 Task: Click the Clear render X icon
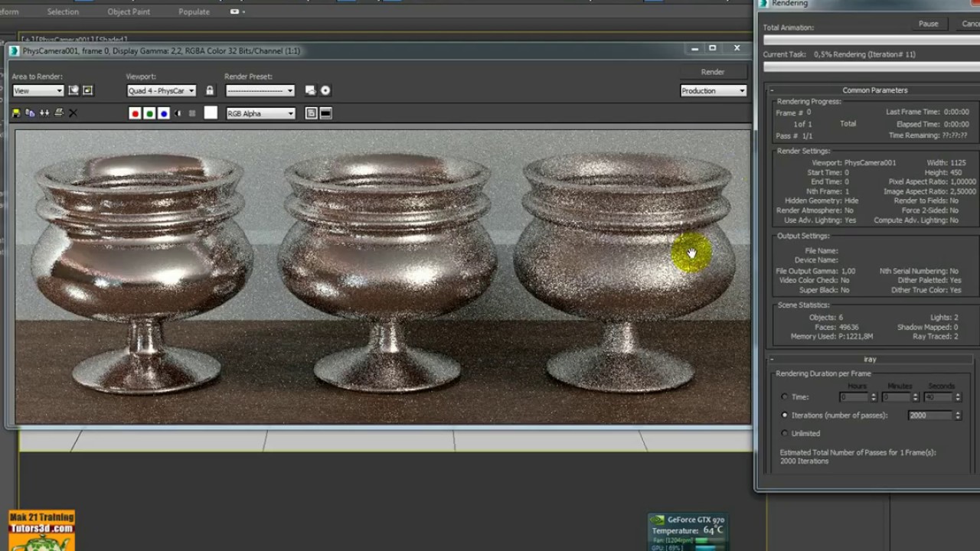coord(73,113)
